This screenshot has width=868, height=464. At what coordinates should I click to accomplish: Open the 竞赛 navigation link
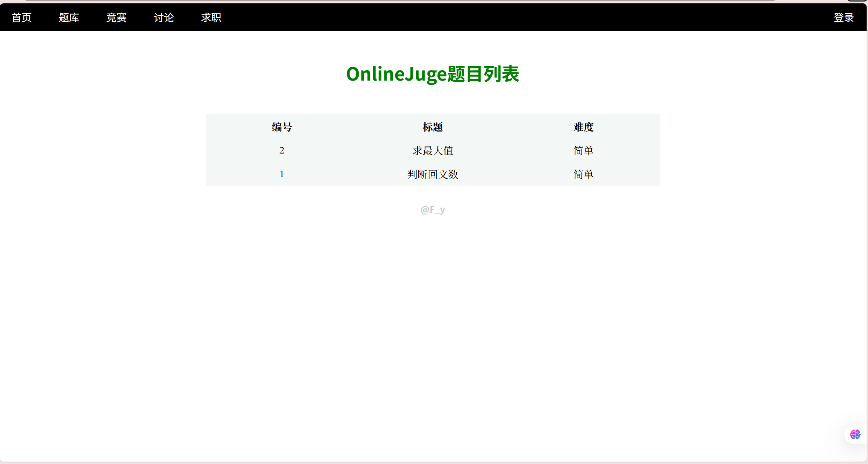pos(116,17)
